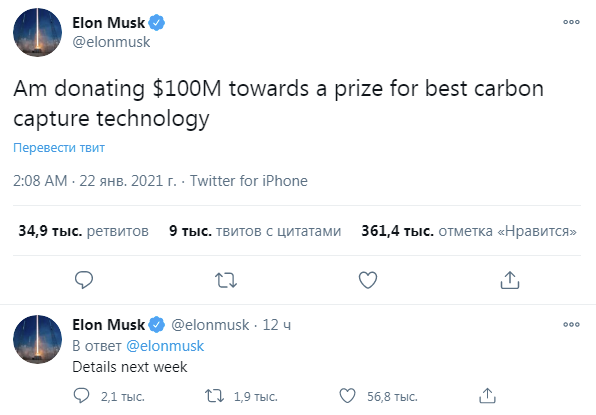
Task: Retweet the "Details next week" reply
Action: point(214,396)
